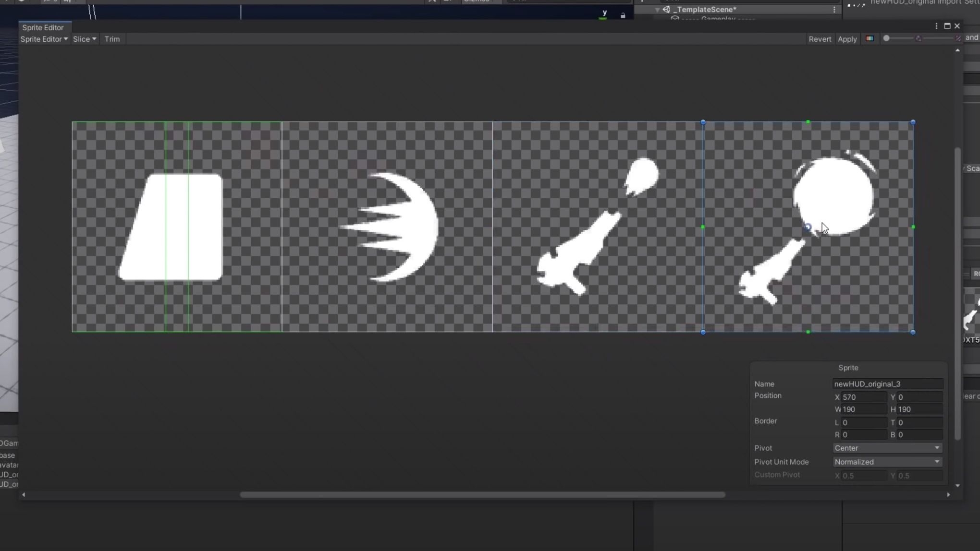The height and width of the screenshot is (551, 980).
Task: Click Apply to save sprite slice changes
Action: (x=847, y=38)
